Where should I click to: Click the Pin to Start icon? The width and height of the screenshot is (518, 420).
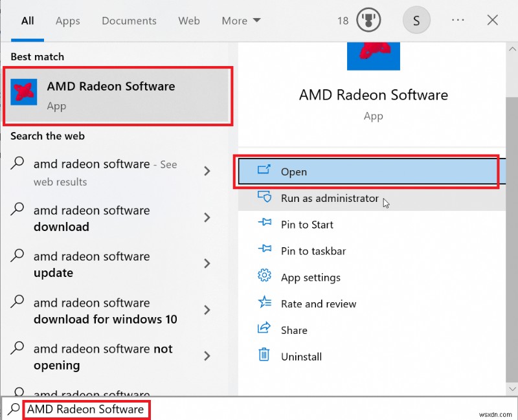(265, 225)
